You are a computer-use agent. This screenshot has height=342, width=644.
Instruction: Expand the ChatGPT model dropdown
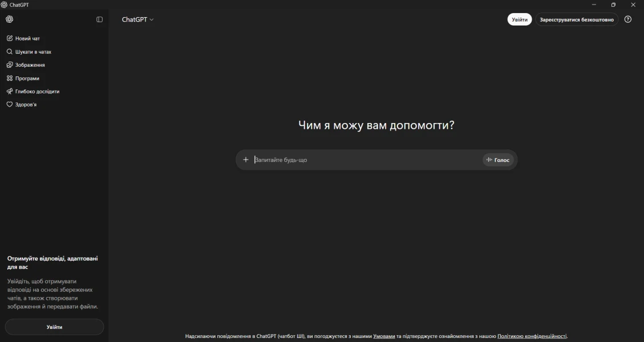pyautogui.click(x=137, y=19)
